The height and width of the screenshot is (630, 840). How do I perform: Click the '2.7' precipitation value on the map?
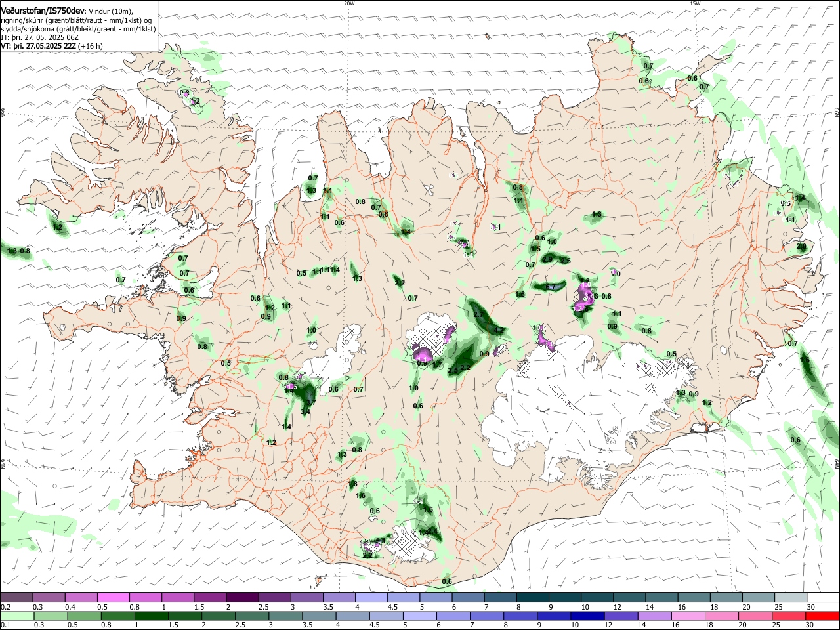478,315
